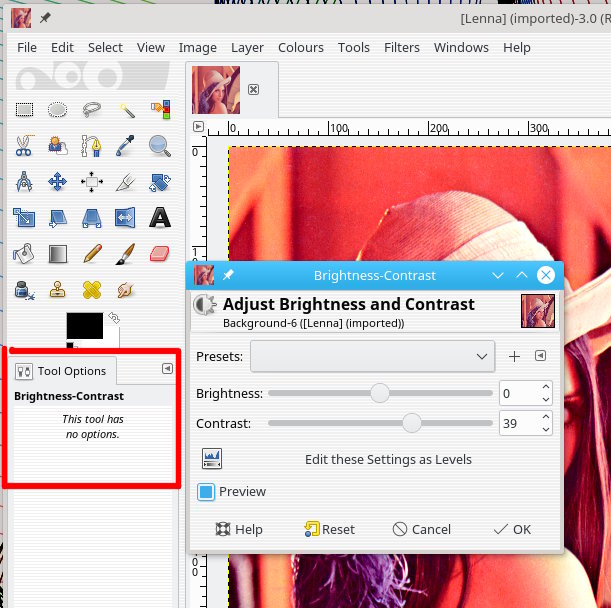611x608 pixels.
Task: Open the Presets dropdown
Action: (373, 356)
